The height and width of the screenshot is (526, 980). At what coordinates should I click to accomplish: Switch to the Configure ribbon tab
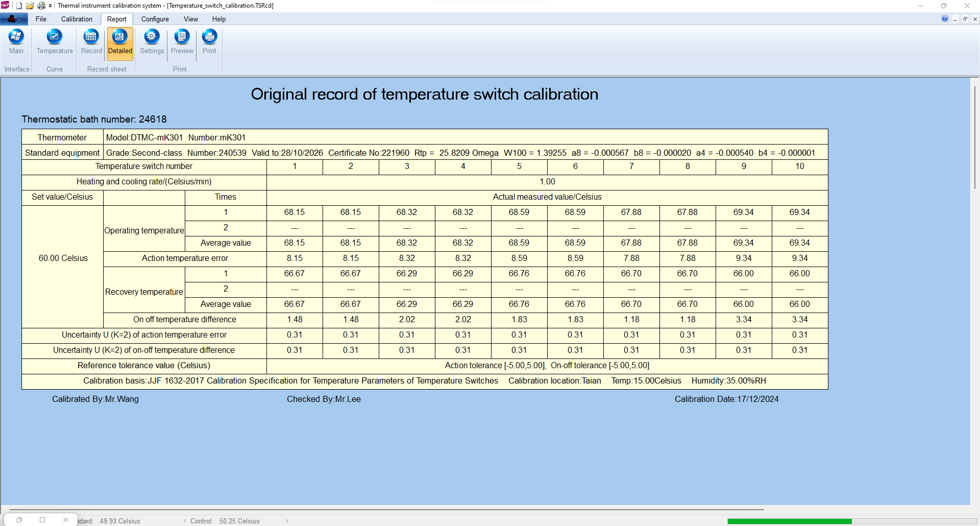pos(155,19)
